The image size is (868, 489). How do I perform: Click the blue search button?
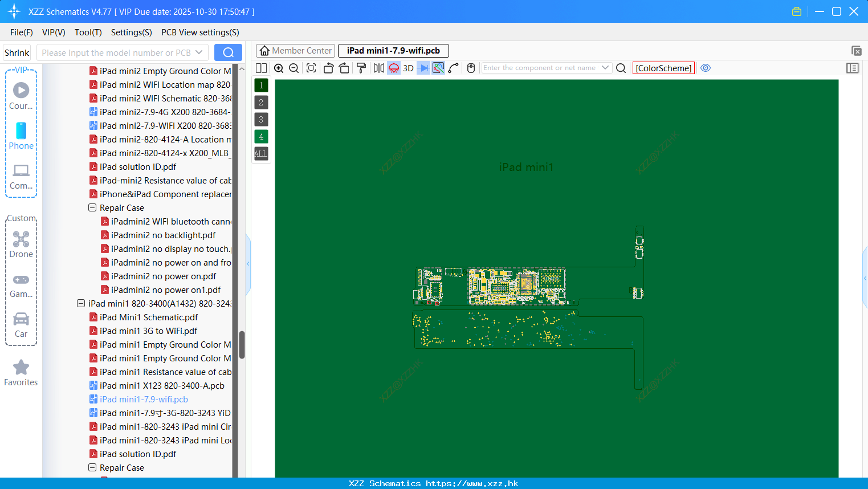coord(228,52)
